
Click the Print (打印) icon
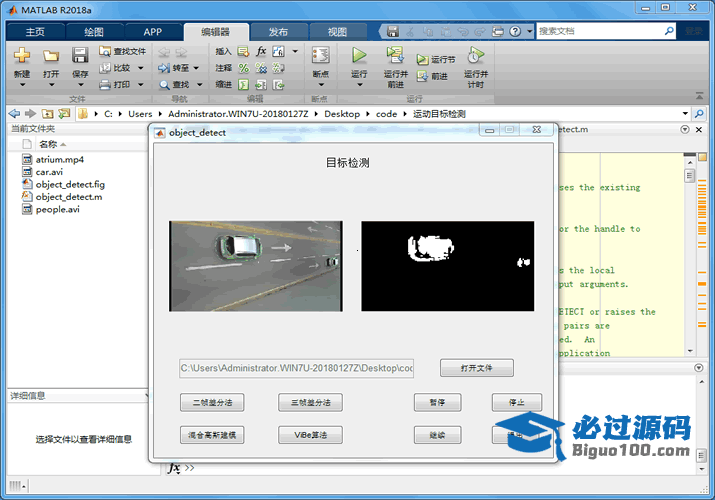[105, 84]
